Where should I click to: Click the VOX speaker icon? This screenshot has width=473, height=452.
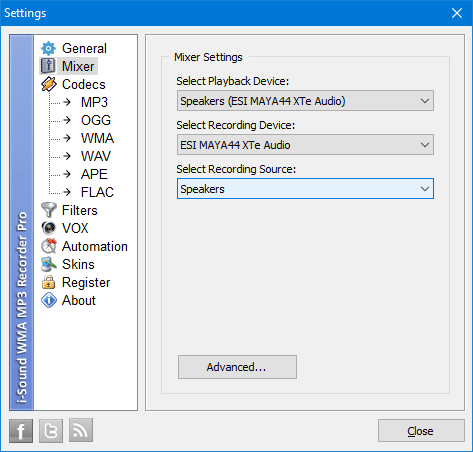(49, 228)
